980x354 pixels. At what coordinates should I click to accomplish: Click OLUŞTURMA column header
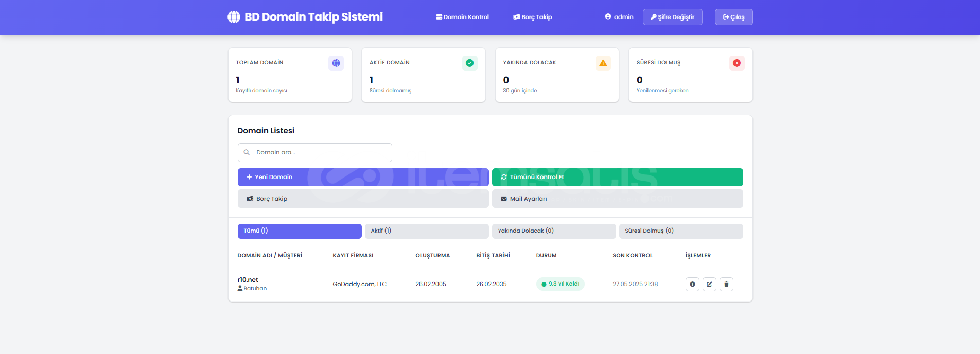click(433, 256)
